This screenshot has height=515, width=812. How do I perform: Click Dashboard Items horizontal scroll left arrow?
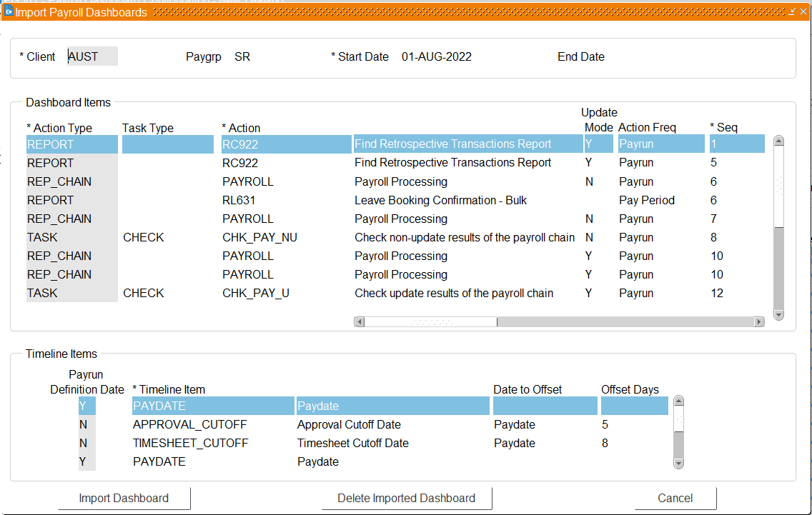click(360, 322)
